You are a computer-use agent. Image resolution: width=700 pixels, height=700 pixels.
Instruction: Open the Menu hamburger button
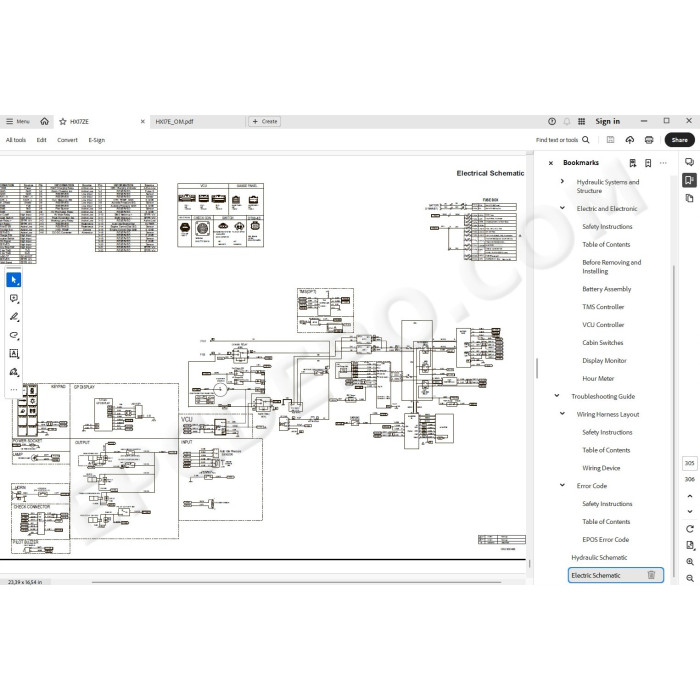(17, 121)
